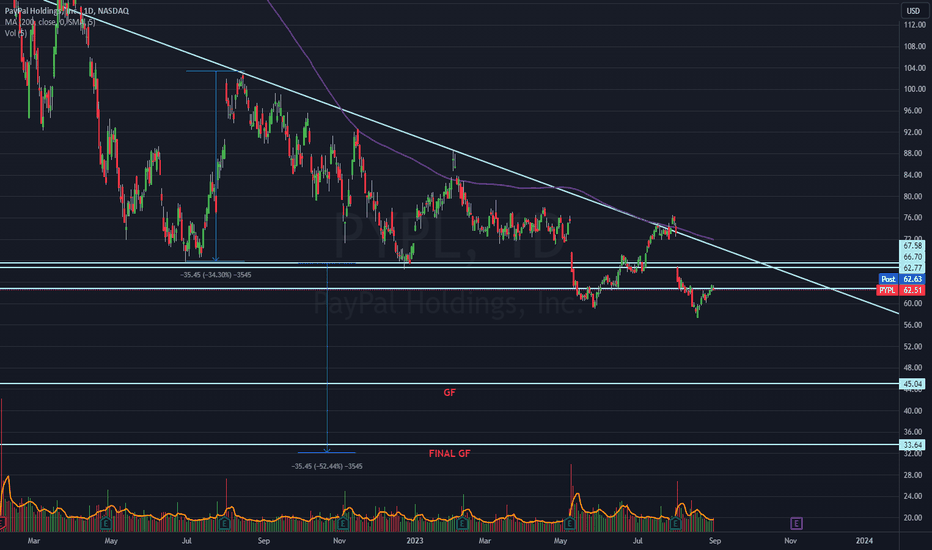The height and width of the screenshot is (550, 932).
Task: Click the -35.45 (-52.44%) measurement label
Action: coord(327,466)
